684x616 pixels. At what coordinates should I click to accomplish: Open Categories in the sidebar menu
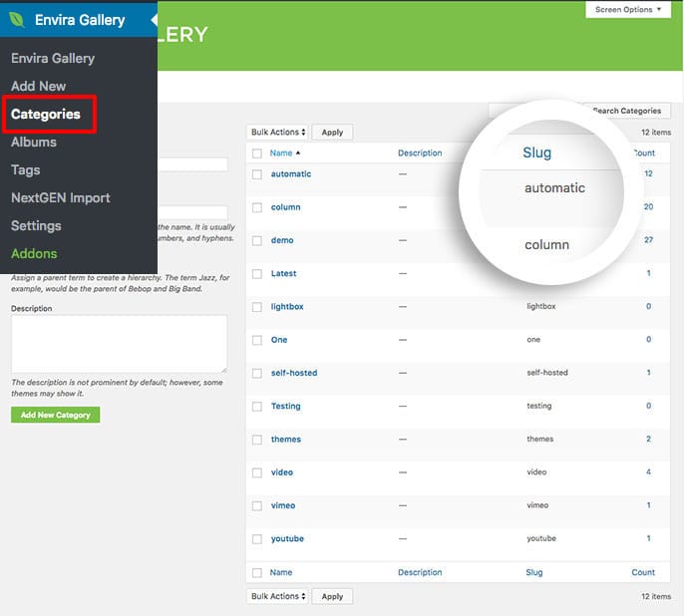(46, 114)
